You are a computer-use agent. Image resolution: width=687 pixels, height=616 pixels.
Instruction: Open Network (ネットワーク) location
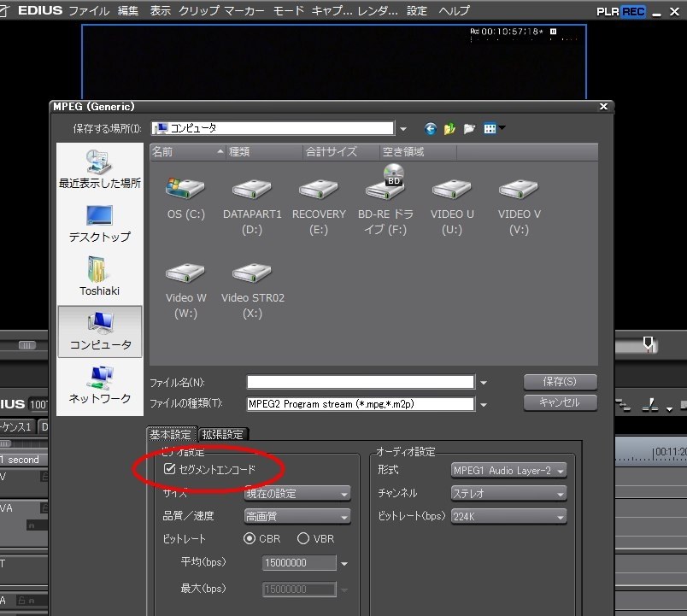(x=100, y=385)
